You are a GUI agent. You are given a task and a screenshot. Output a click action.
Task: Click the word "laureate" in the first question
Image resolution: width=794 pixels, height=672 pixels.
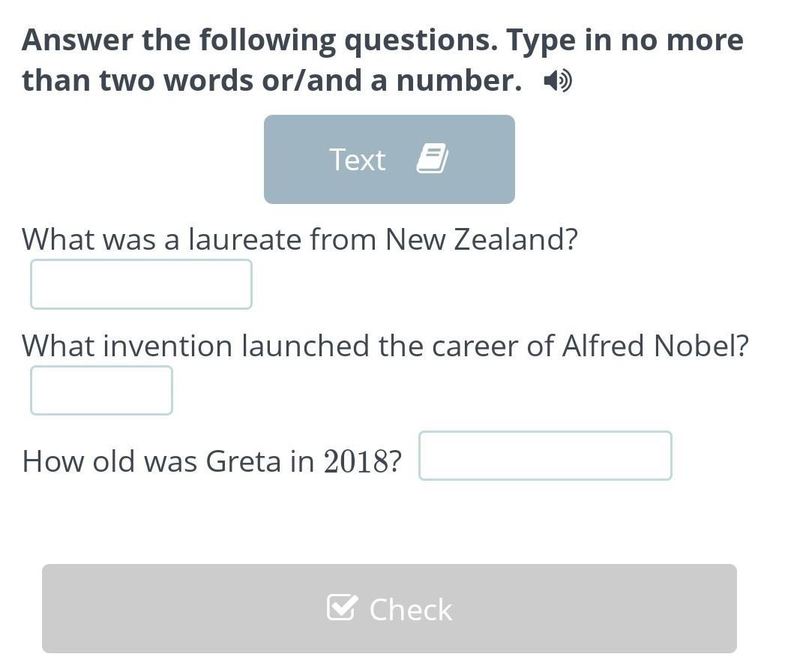(x=245, y=240)
